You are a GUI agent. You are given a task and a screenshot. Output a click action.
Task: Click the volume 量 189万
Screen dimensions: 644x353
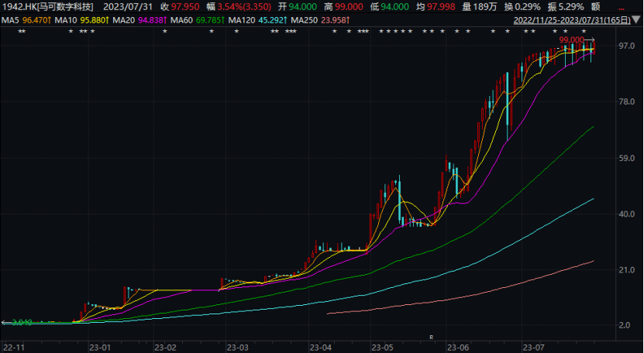(x=480, y=6)
